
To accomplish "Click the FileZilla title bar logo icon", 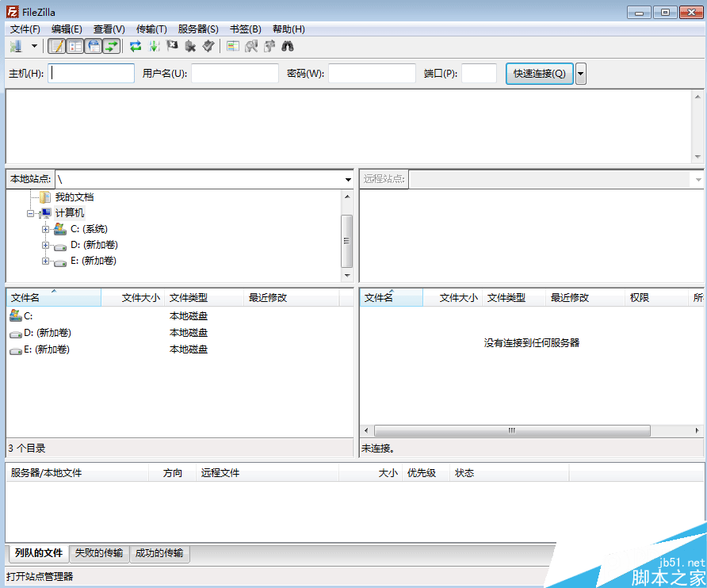I will coord(12,12).
